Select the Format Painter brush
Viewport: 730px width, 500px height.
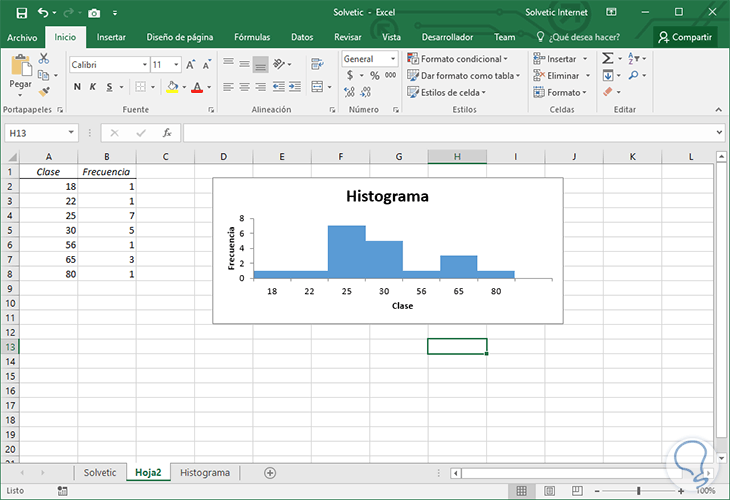(x=43, y=91)
